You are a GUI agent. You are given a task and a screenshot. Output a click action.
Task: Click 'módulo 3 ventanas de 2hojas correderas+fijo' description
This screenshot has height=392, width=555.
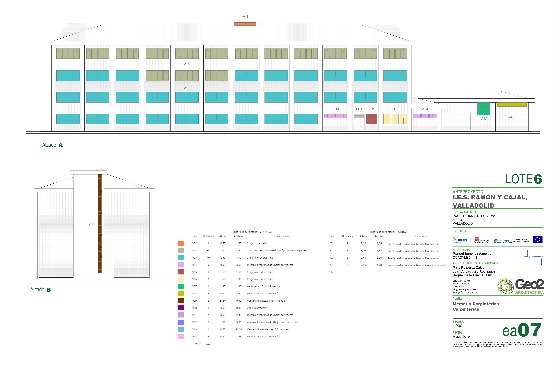[273, 322]
